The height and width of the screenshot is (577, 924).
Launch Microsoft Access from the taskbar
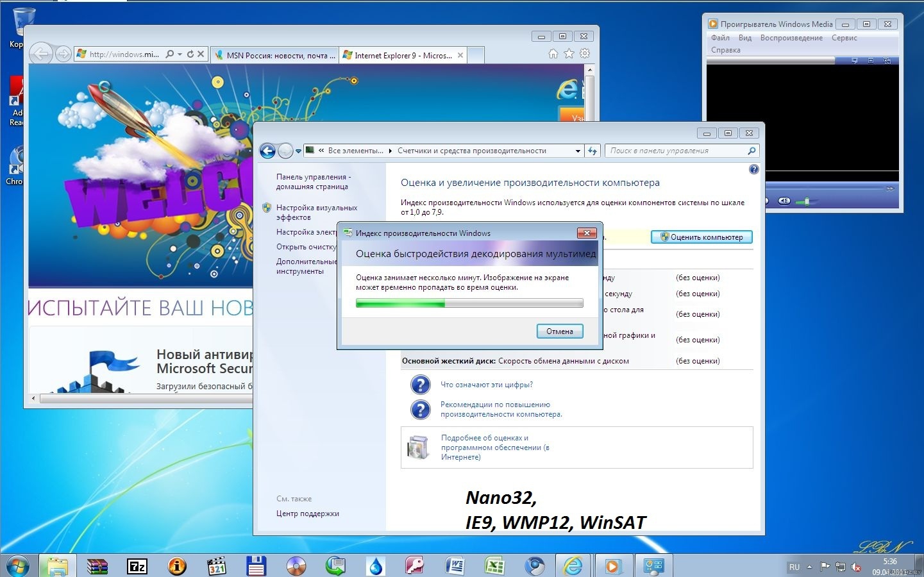pyautogui.click(x=415, y=566)
